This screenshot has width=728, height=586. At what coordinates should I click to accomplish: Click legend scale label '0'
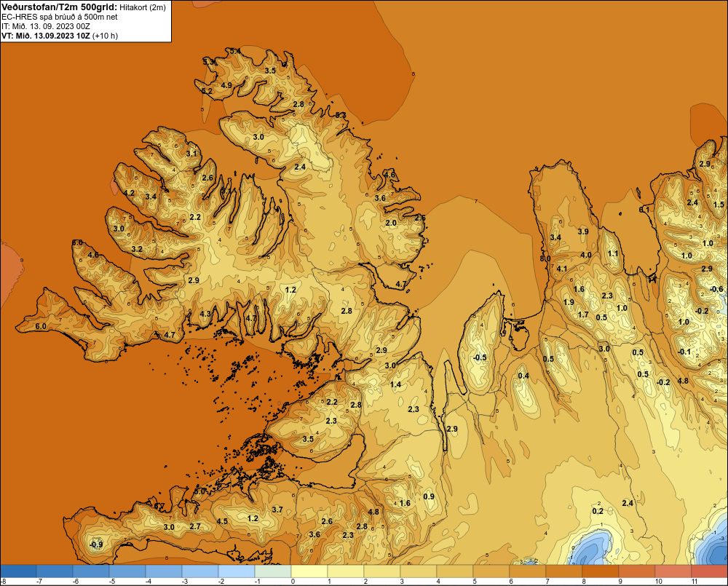point(293,582)
